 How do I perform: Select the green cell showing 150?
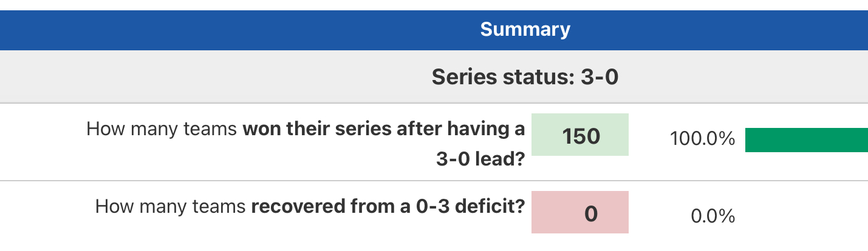(x=579, y=135)
